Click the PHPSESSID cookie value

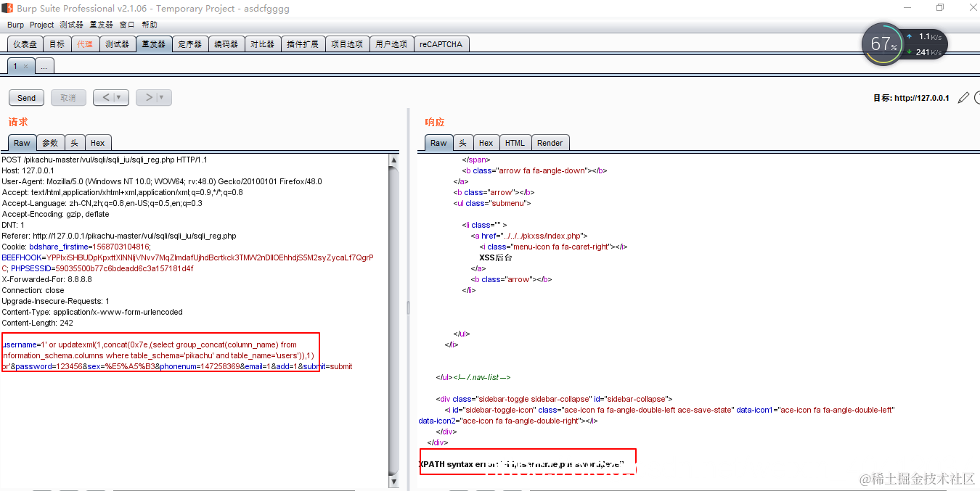pos(124,268)
